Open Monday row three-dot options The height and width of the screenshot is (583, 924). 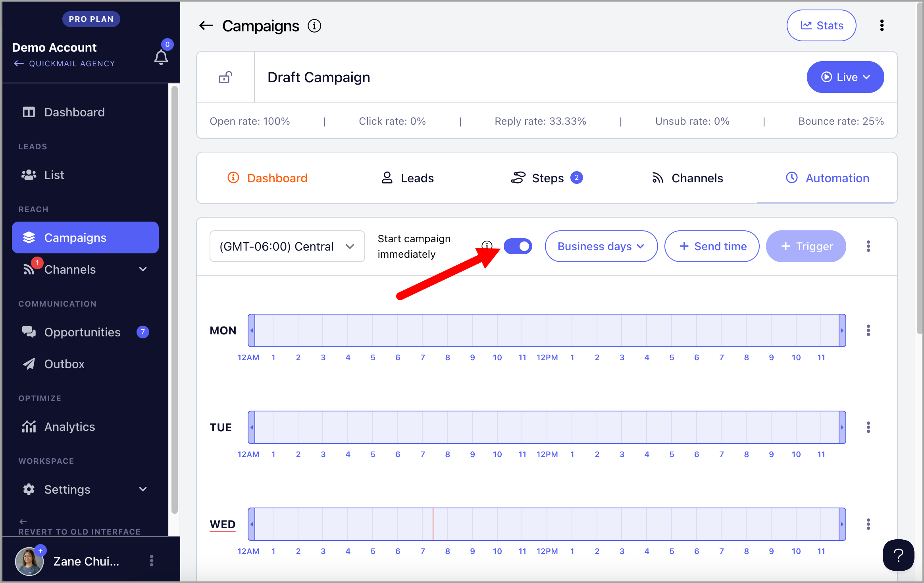click(868, 330)
